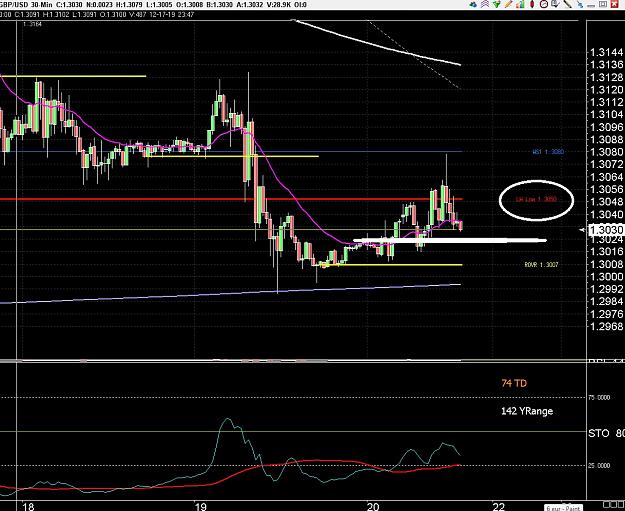Select the diagonal line drawing tool
The image size is (625, 511).
[x=568, y=4]
